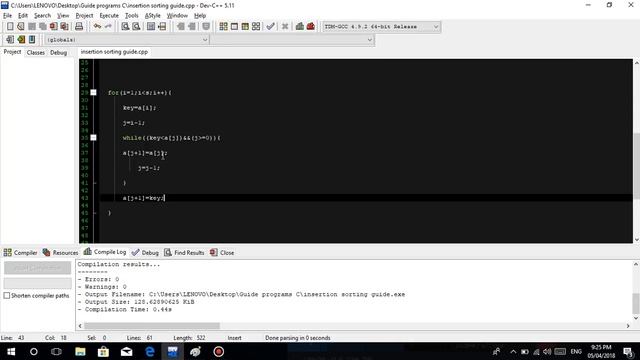Open the Execute menu
The image size is (640, 360).
pyautogui.click(x=109, y=16)
